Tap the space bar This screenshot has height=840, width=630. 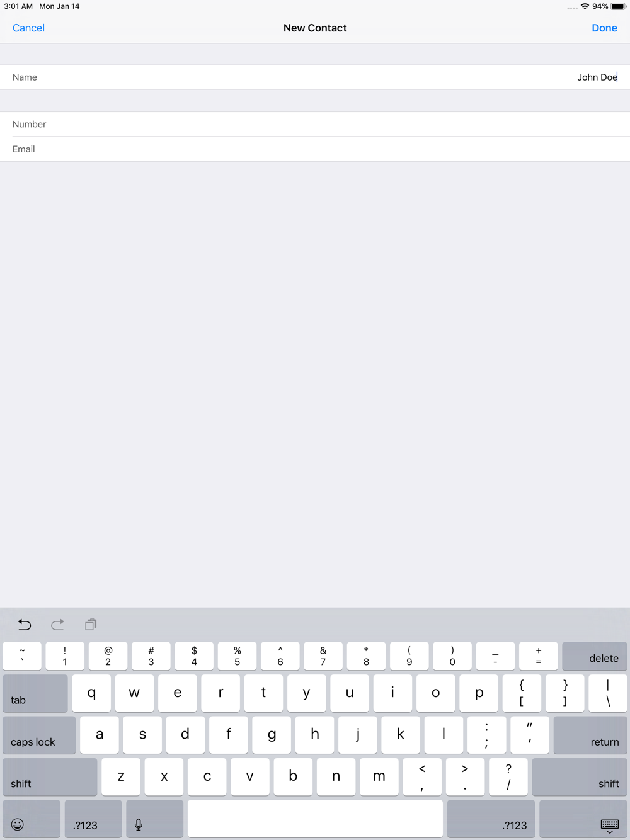[x=315, y=819]
